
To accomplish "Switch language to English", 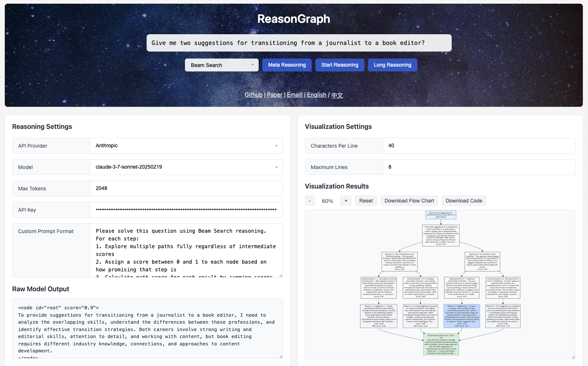I will 316,95.
